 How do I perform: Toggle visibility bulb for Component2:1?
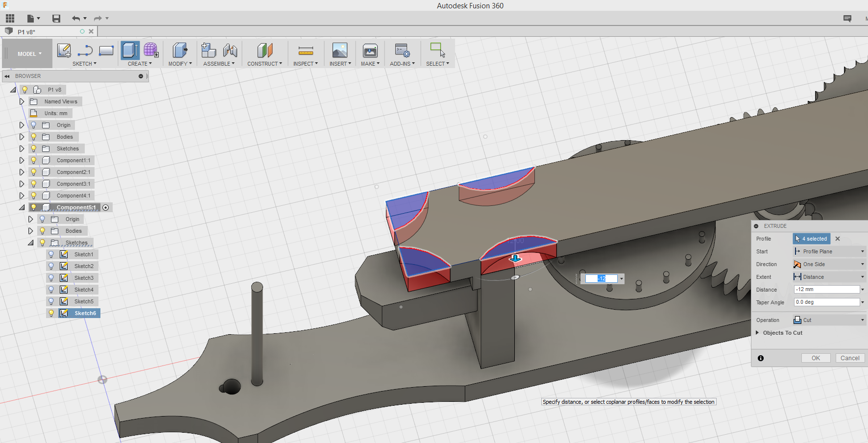34,172
